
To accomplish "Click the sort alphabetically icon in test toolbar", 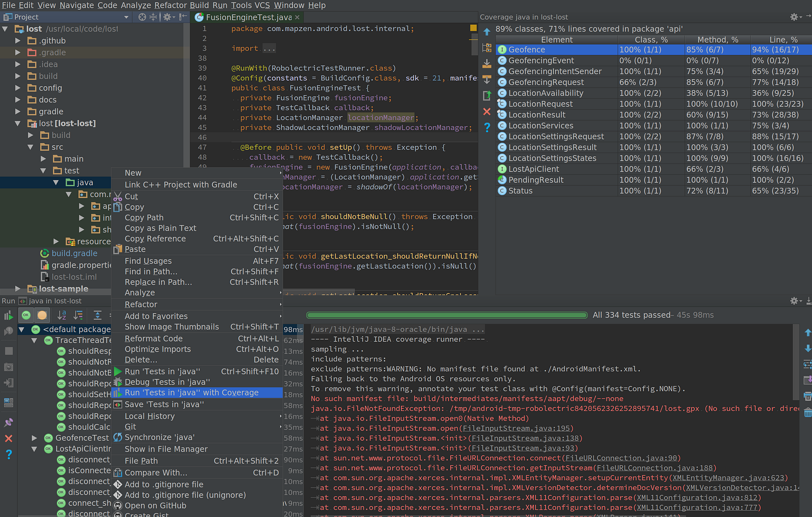I will tap(62, 315).
